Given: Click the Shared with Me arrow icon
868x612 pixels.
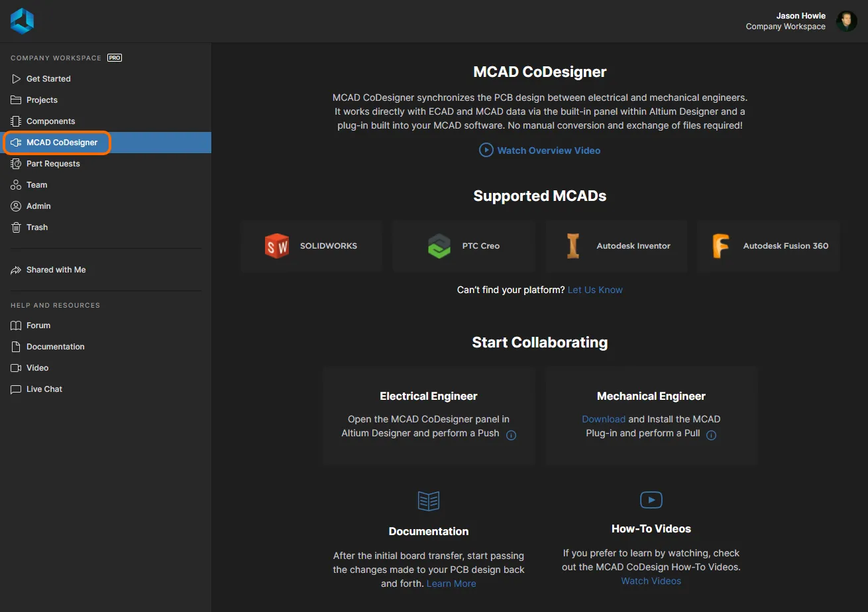Looking at the screenshot, I should 16,270.
